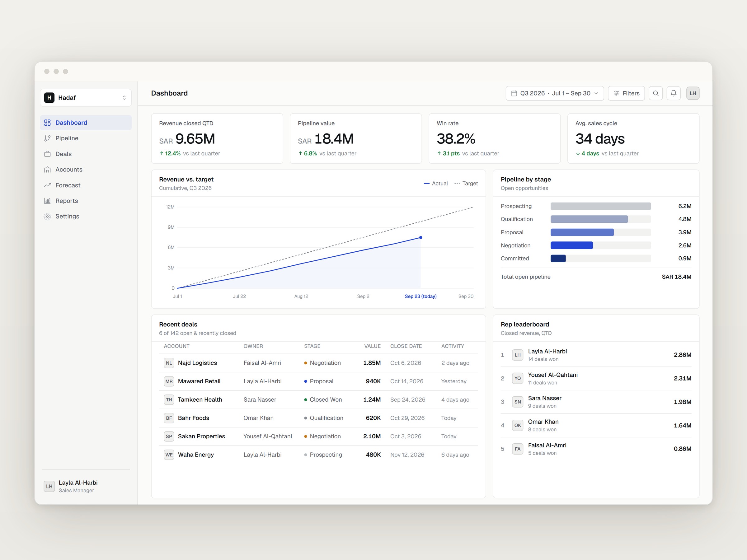Click the 38.2% win rate value
This screenshot has width=747, height=560.
point(456,139)
